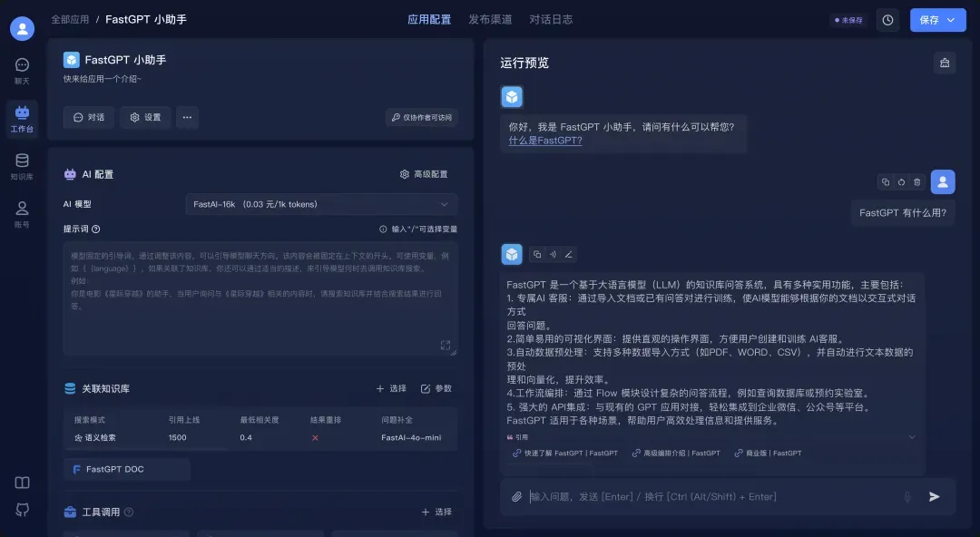Viewport: 980px width, 537px height.
Task: Clear the preview chat with the top-right icon
Action: coord(945,63)
